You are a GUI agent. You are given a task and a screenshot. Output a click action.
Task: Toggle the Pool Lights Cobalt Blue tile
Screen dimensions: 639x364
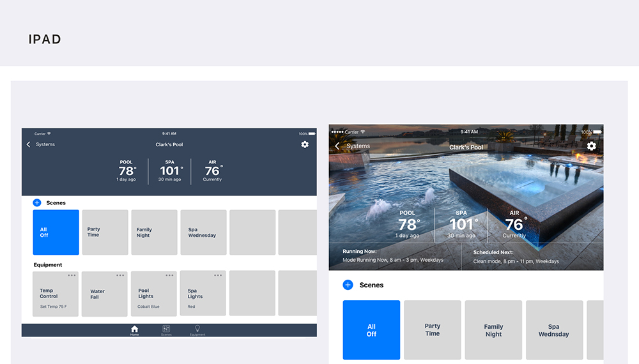(x=153, y=294)
